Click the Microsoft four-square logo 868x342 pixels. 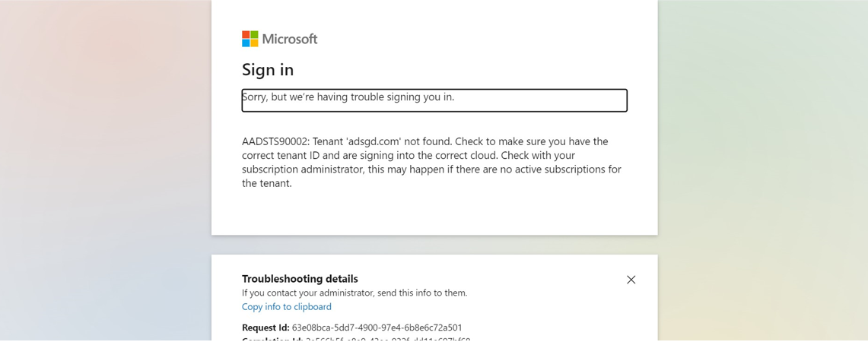pos(250,39)
